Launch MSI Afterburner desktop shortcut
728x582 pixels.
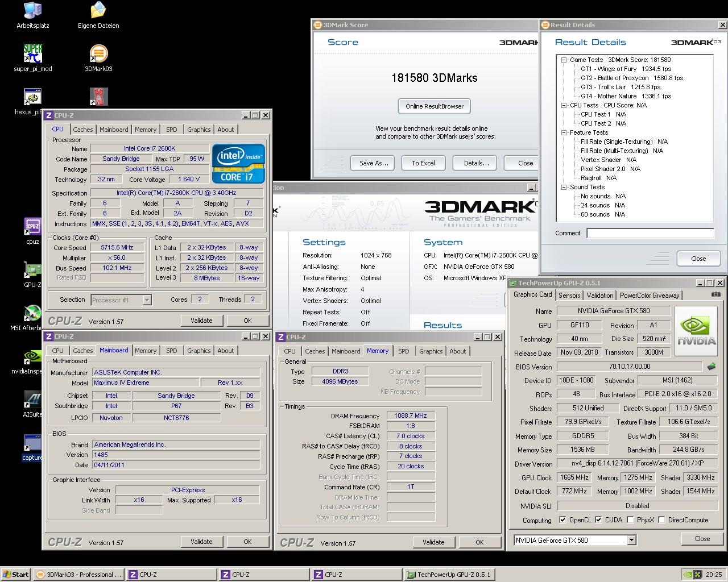[32, 317]
